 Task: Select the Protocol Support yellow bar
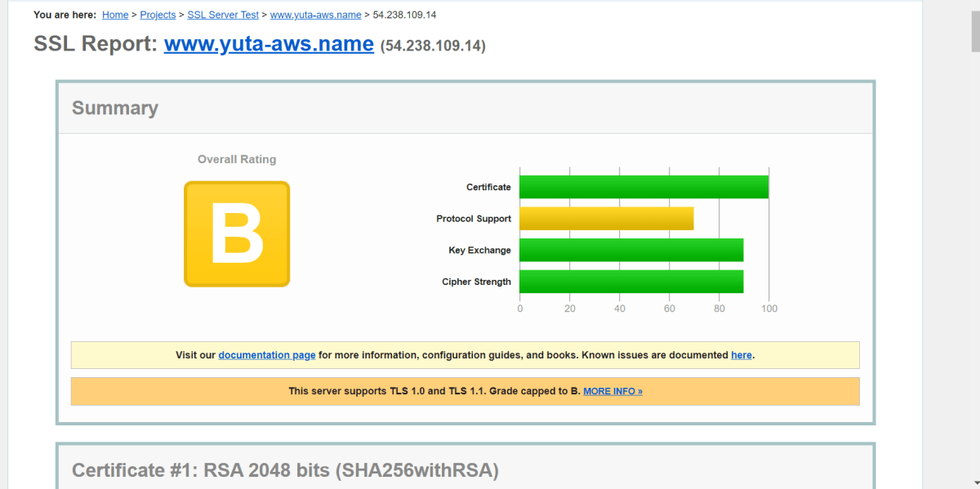[606, 219]
